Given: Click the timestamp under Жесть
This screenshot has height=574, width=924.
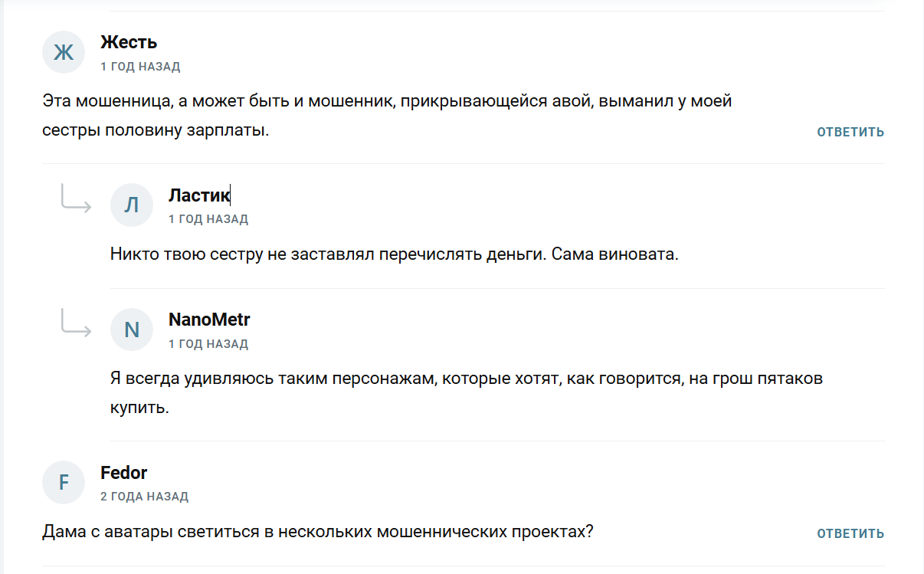Looking at the screenshot, I should (140, 67).
